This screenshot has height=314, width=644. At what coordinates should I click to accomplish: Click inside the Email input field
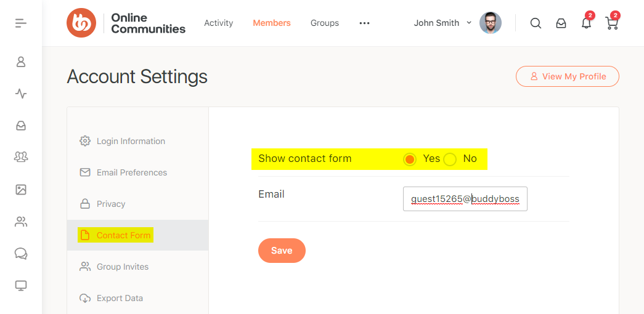[465, 199]
